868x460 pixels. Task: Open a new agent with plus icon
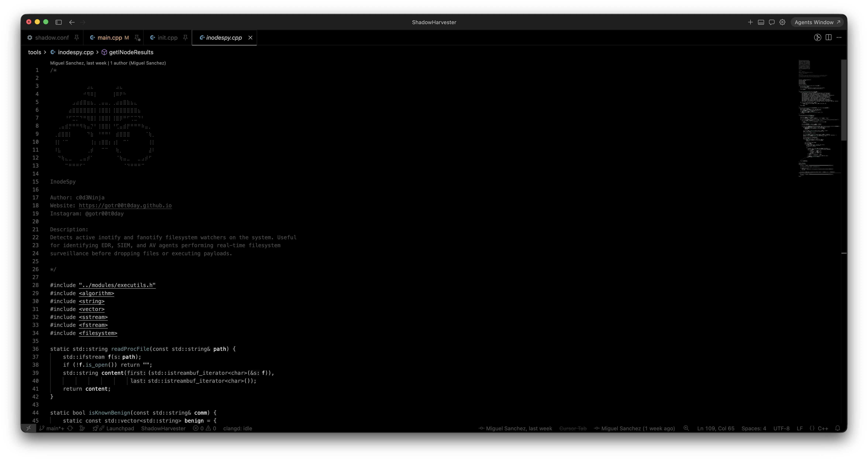[x=750, y=22]
